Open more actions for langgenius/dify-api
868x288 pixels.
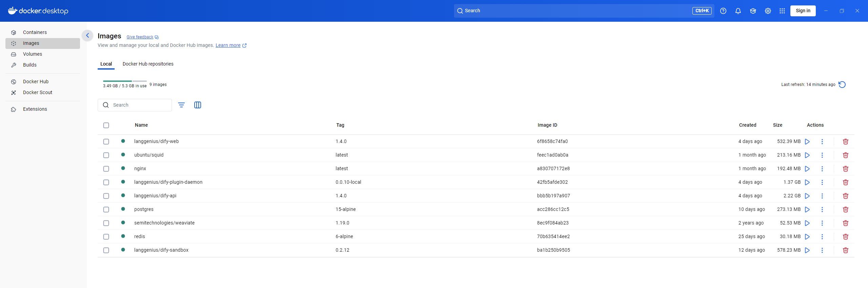click(x=822, y=196)
